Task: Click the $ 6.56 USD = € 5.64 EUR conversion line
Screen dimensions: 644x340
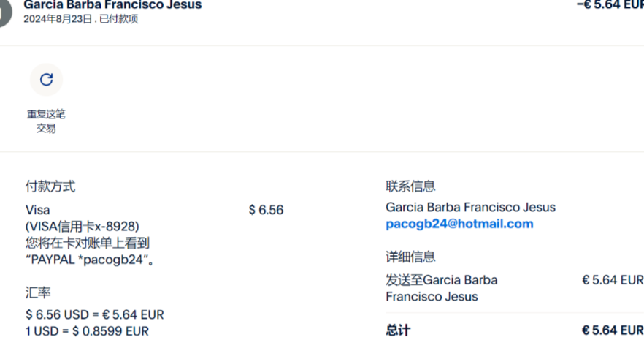Action: (95, 314)
